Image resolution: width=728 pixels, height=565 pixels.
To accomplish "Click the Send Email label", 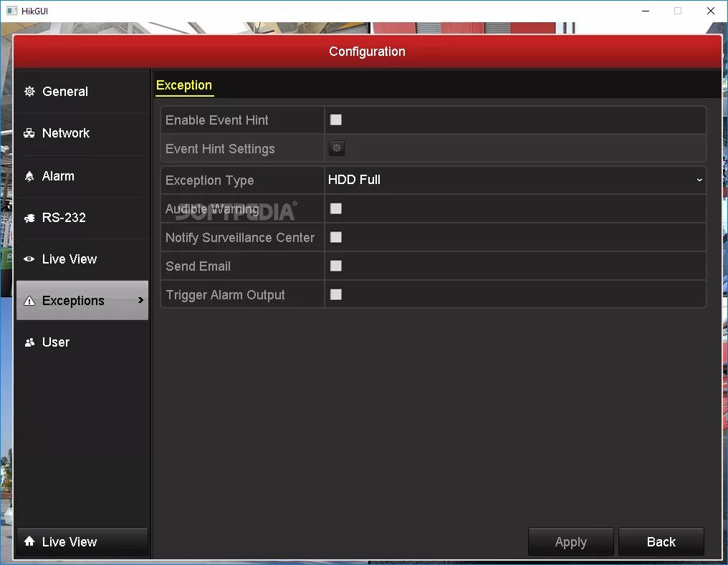I will (198, 266).
